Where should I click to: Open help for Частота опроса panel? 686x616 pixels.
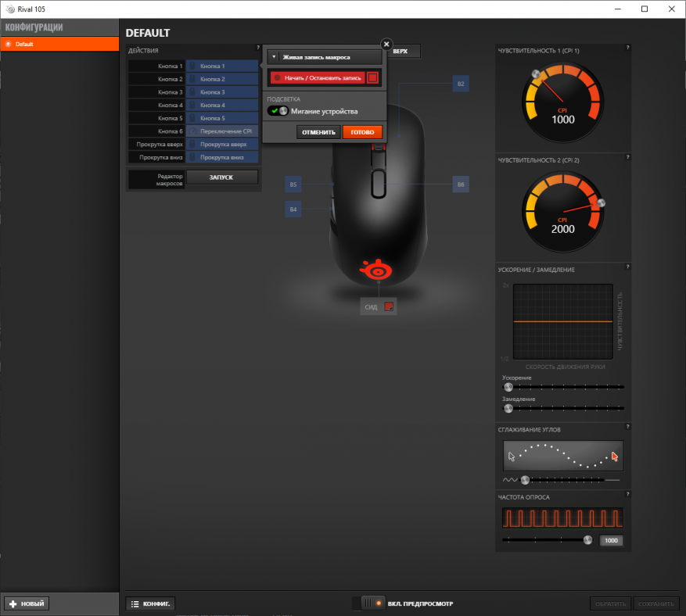(x=627, y=494)
